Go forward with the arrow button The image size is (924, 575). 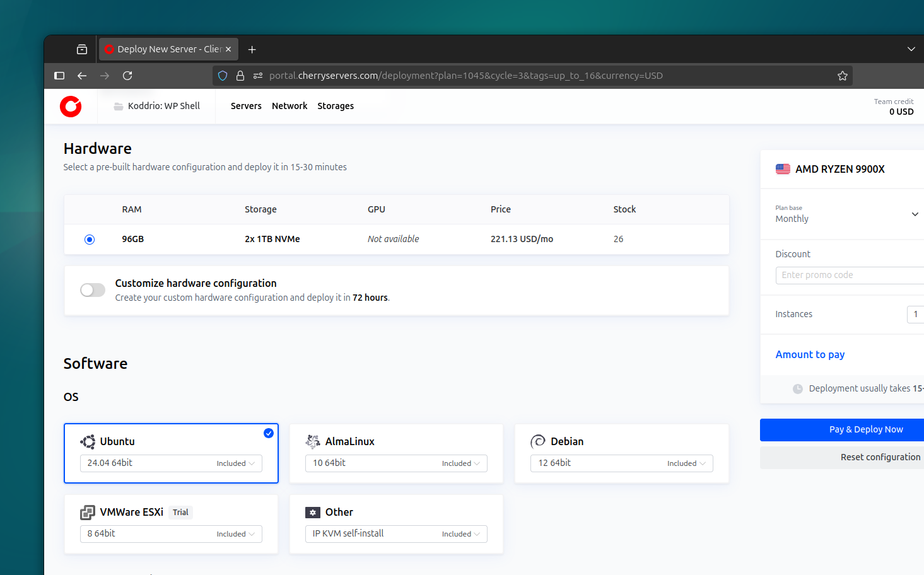[x=105, y=76]
